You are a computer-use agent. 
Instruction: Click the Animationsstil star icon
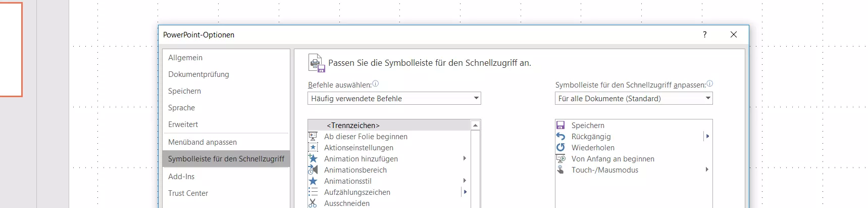click(x=313, y=181)
